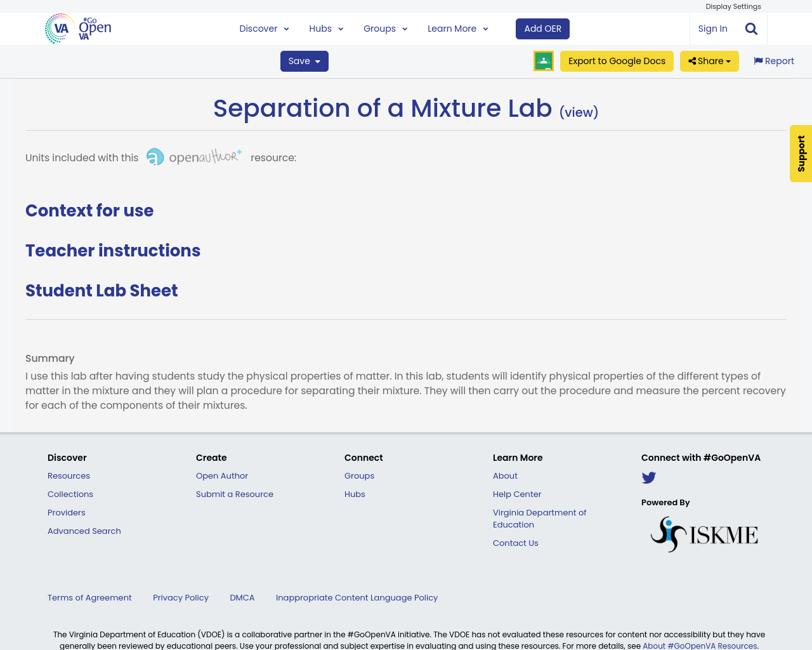Open Display Settings
Image resolution: width=812 pixels, height=650 pixels.
pos(733,6)
